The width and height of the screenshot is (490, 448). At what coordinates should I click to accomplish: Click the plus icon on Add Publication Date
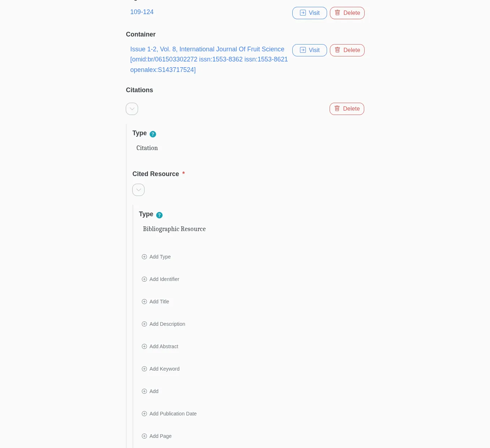[x=144, y=414]
